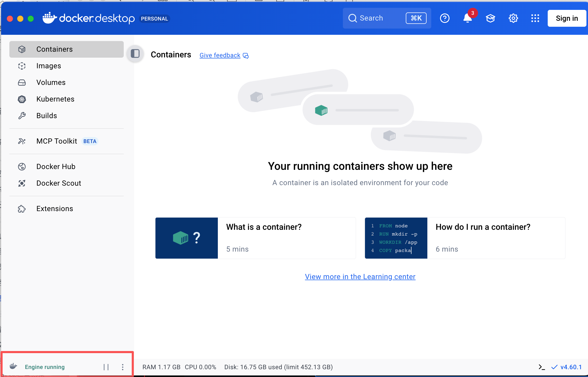
Task: Click the Sign in button
Action: [x=567, y=18]
